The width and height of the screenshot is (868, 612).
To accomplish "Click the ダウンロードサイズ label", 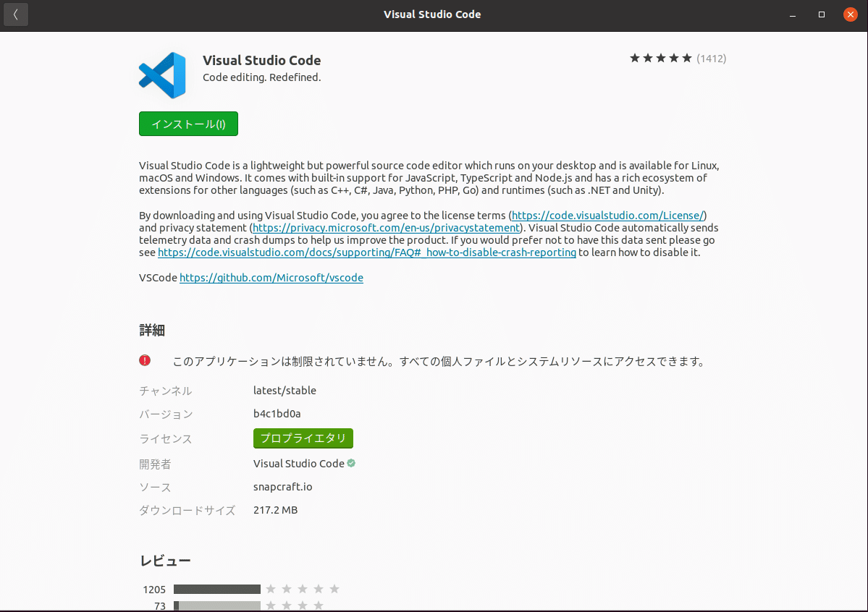I will coord(187,511).
